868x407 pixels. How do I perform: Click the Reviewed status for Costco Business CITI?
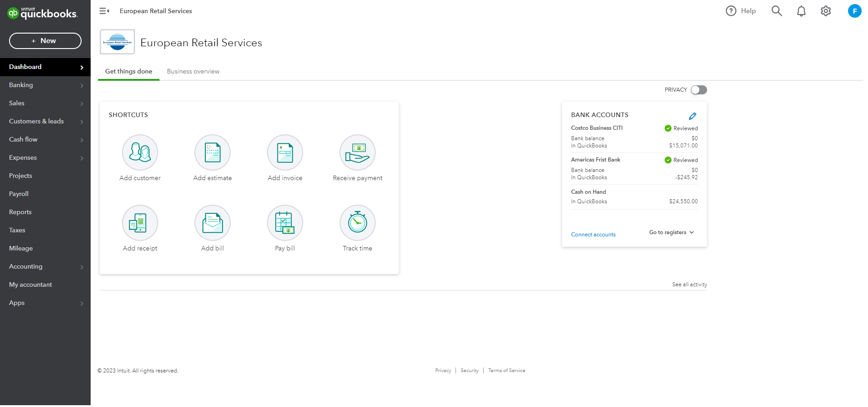pyautogui.click(x=681, y=128)
